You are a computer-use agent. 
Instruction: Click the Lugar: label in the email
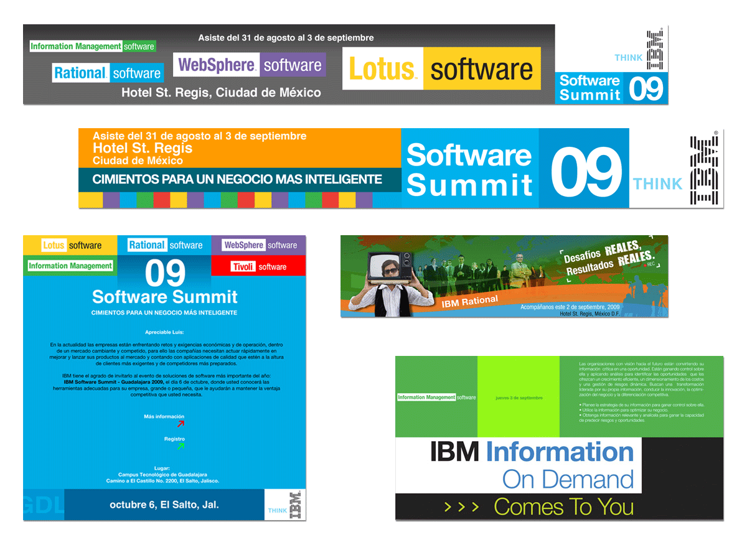(162, 468)
